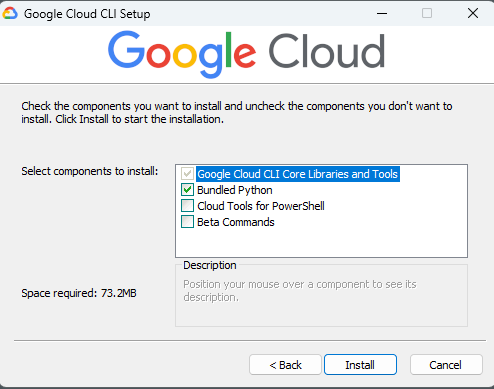
Task: Select the Google Cloud CLI Core Libraries item text
Action: [x=298, y=174]
